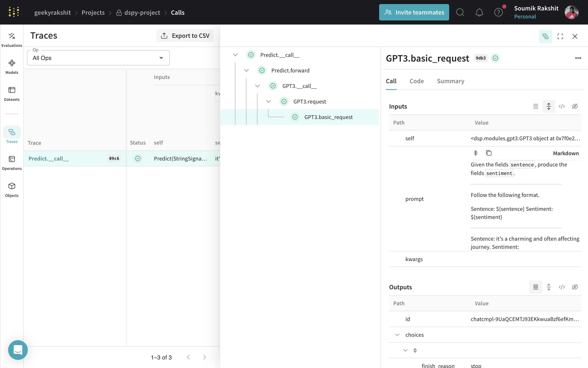Close the call detail panel
Screen dimensions: 588x368
point(575,36)
